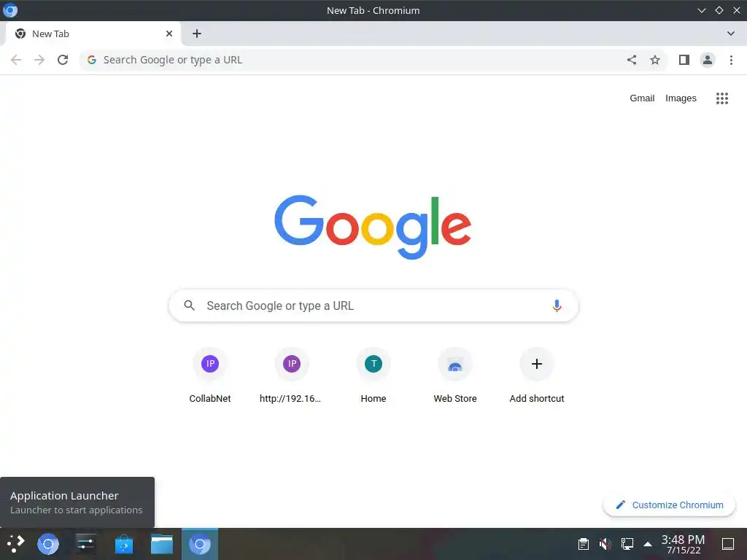Image resolution: width=747 pixels, height=560 pixels.
Task: Open System Settings from the taskbar
Action: point(86,544)
